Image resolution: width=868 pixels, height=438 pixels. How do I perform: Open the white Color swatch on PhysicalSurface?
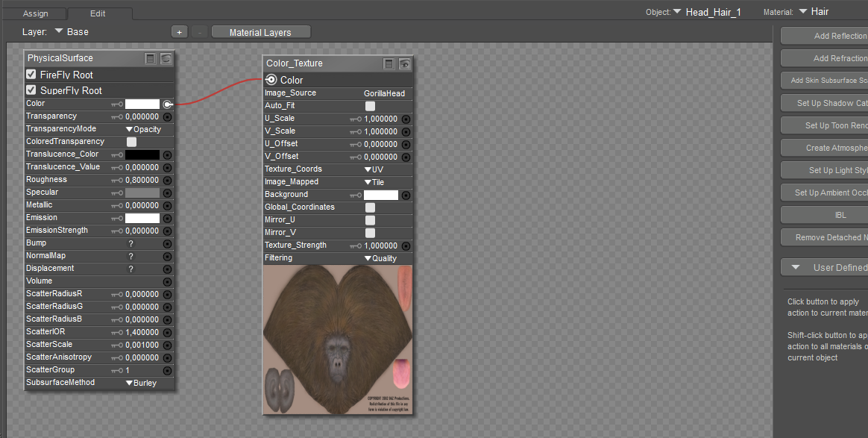[x=142, y=104]
